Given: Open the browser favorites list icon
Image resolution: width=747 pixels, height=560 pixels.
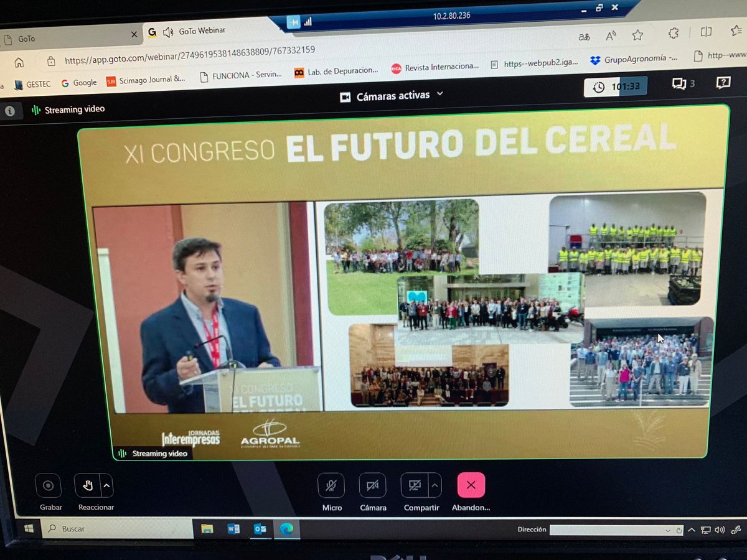Looking at the screenshot, I should coord(736,30).
